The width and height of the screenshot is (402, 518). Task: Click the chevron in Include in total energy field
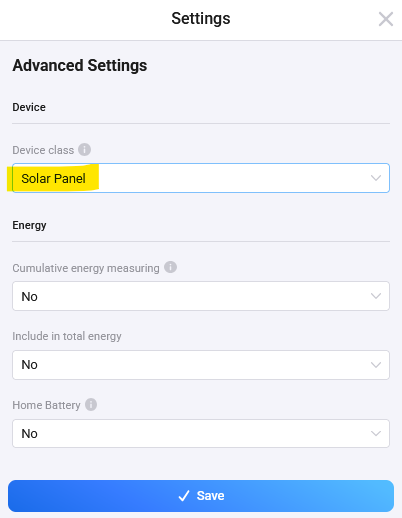pos(376,365)
